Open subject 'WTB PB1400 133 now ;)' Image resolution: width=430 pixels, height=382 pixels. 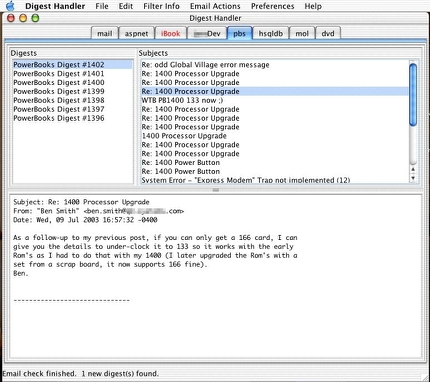pyautogui.click(x=274, y=100)
